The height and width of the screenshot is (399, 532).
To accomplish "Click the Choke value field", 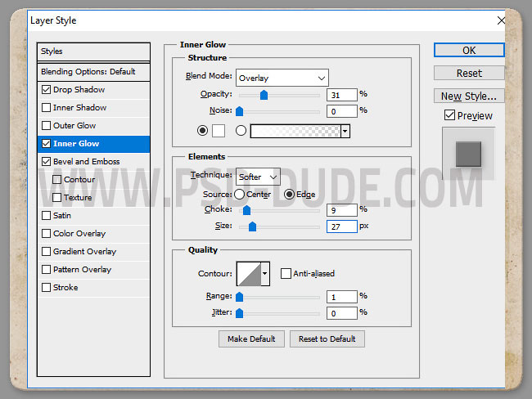I will 341,210.
